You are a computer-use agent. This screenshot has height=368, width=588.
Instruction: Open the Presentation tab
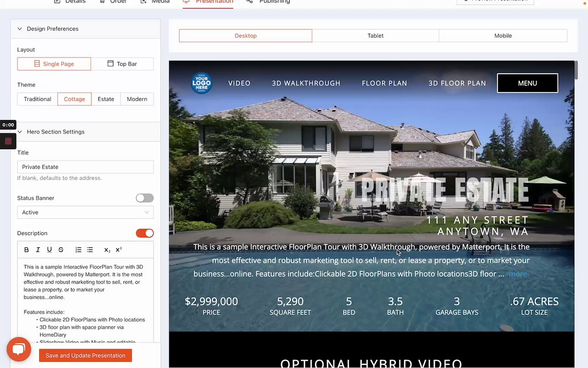coord(208,1)
